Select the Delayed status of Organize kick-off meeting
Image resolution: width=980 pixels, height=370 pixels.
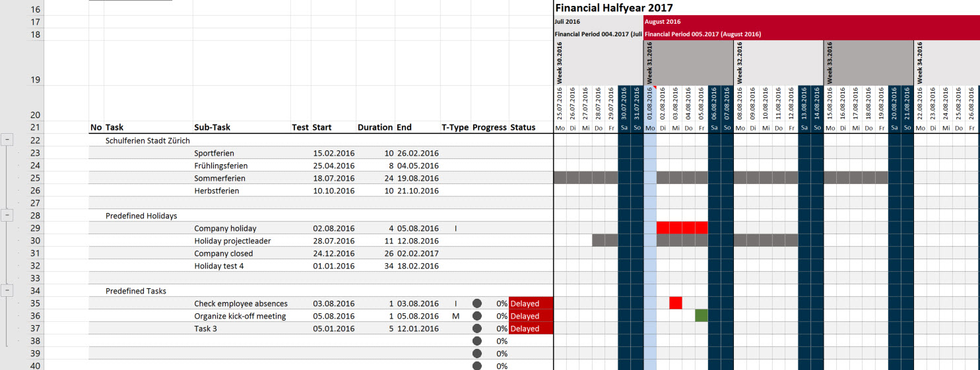(531, 316)
